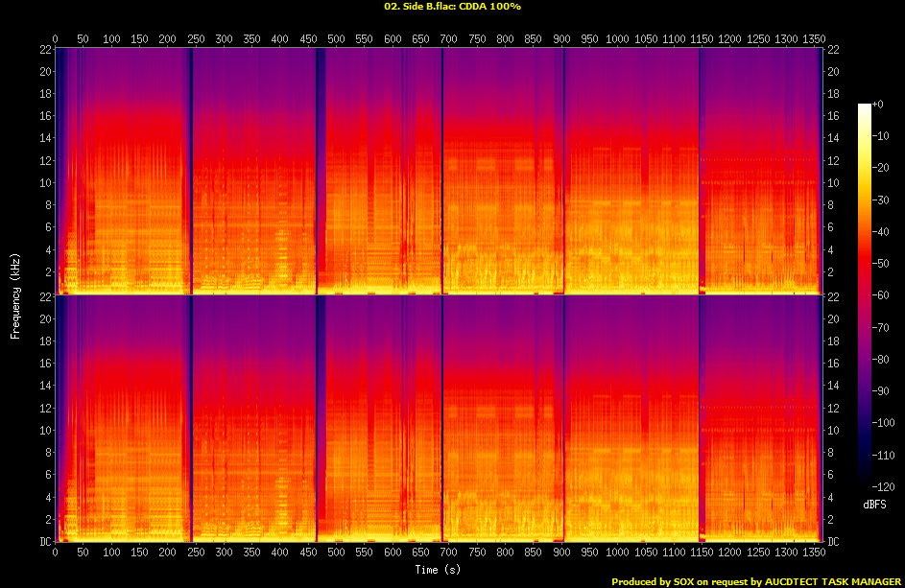Image resolution: width=905 pixels, height=588 pixels.
Task: Open the "Produced by SOX" footer credit text
Action: [x=755, y=581]
